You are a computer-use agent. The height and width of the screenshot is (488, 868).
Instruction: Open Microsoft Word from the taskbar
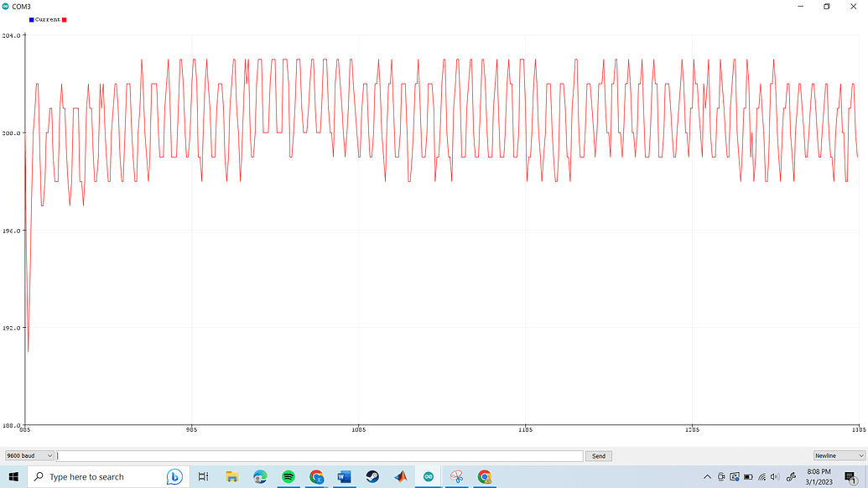(x=342, y=476)
